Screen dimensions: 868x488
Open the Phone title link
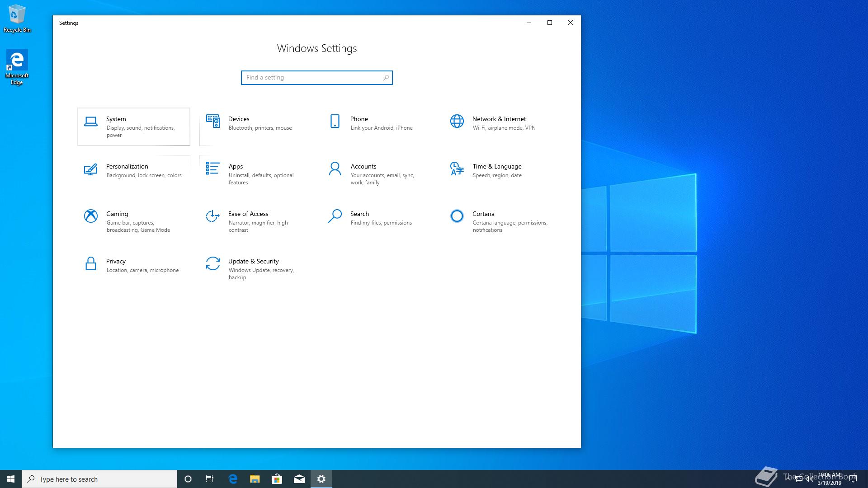click(359, 119)
